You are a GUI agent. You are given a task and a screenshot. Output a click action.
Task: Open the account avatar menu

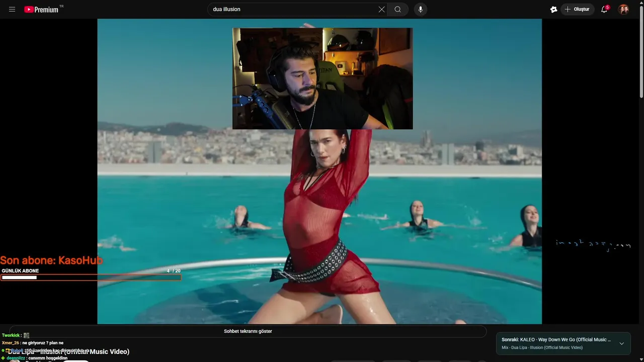(623, 9)
